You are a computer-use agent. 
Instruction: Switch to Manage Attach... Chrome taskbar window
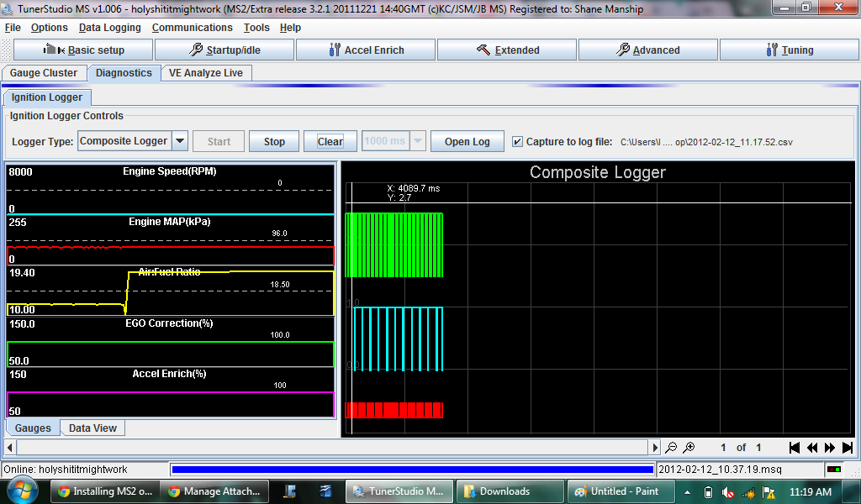point(215,491)
